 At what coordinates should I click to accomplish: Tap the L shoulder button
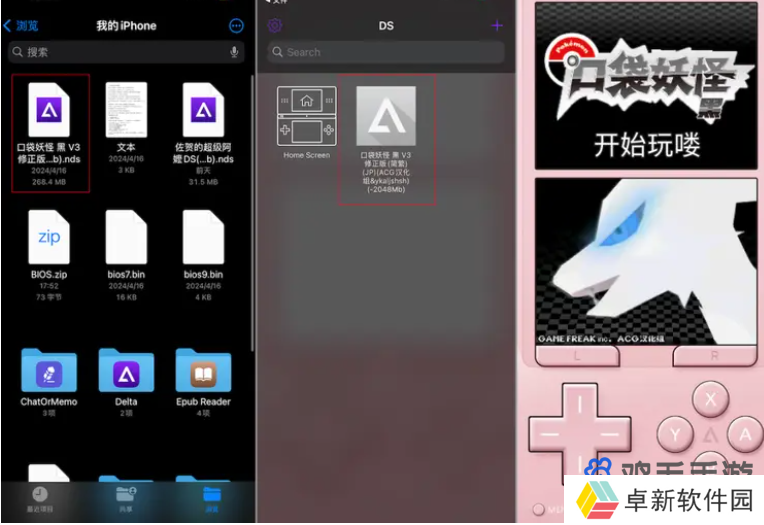(577, 356)
